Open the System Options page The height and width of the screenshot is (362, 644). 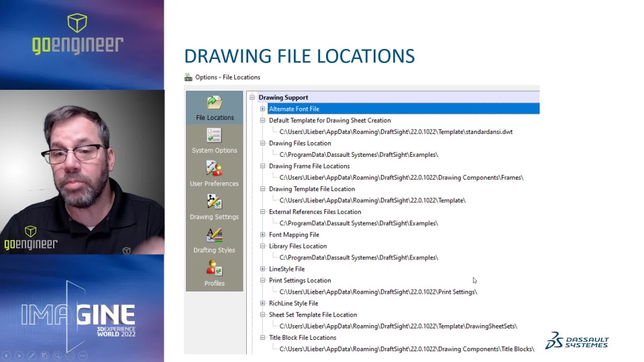[215, 141]
